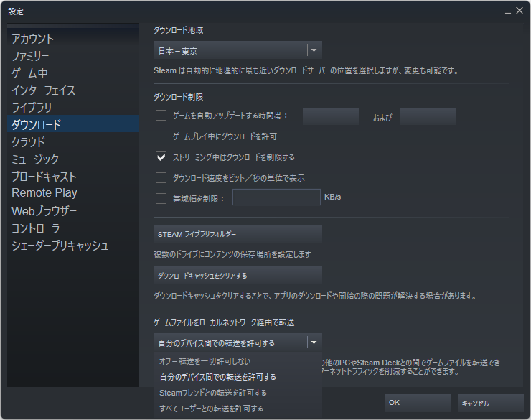
Task: Open the 日本-東京 download region dropdown
Action: 238,50
